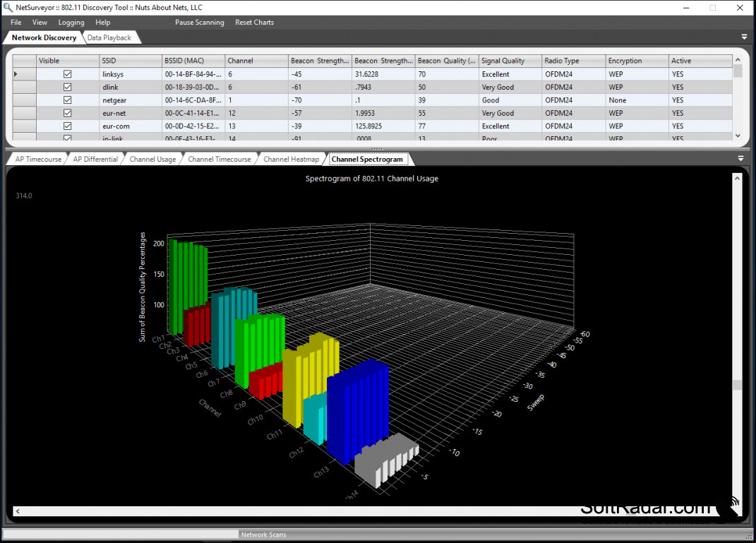Viewport: 756px width, 543px height.
Task: Click the network table scroll down arrow
Action: (x=737, y=136)
